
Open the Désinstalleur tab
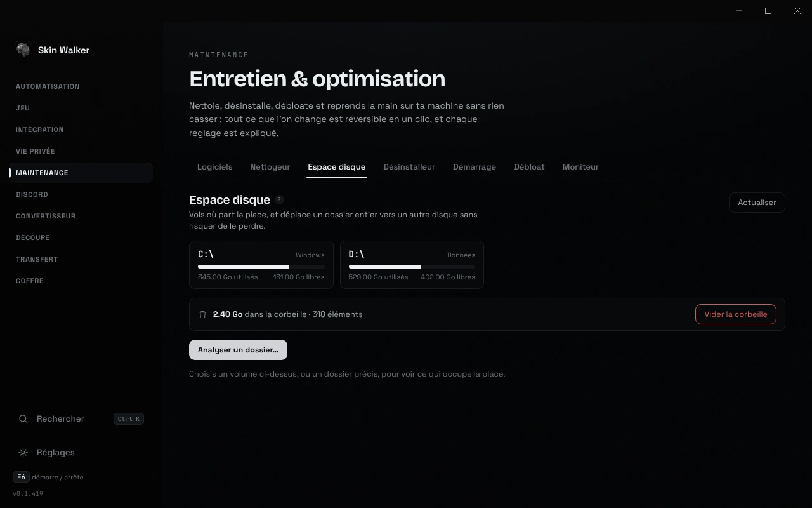click(x=409, y=167)
